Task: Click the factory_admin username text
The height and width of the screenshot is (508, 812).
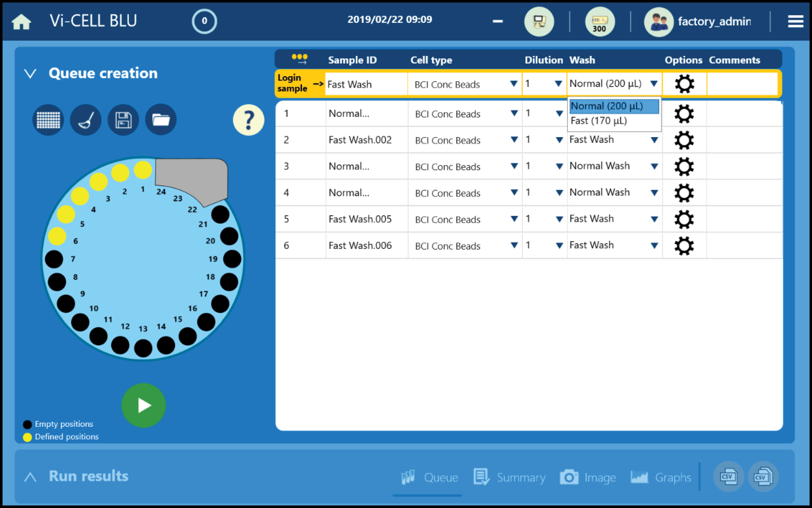Action: click(x=714, y=22)
